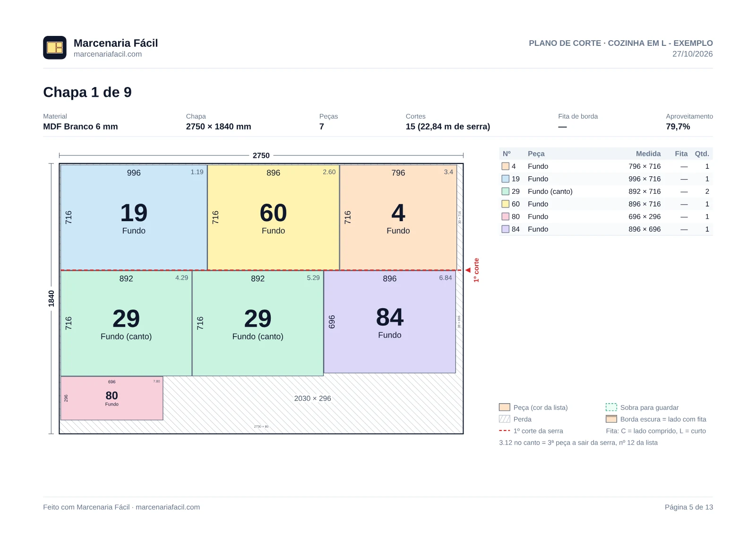This screenshot has width=756, height=535.
Task: Click the 2030 × 296 waste area label
Action: (313, 398)
